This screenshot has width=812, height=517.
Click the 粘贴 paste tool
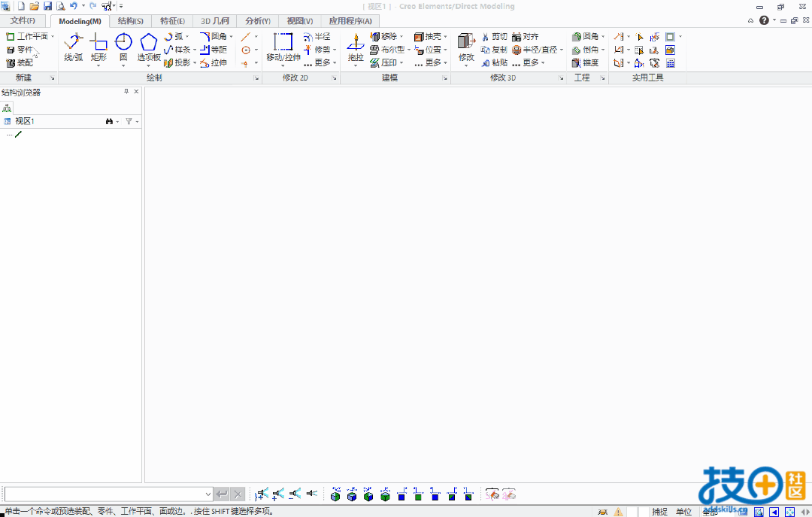pyautogui.click(x=495, y=62)
